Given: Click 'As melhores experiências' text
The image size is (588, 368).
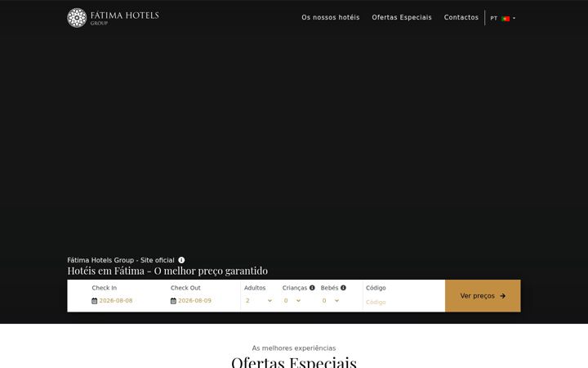Looking at the screenshot, I should pos(294,348).
